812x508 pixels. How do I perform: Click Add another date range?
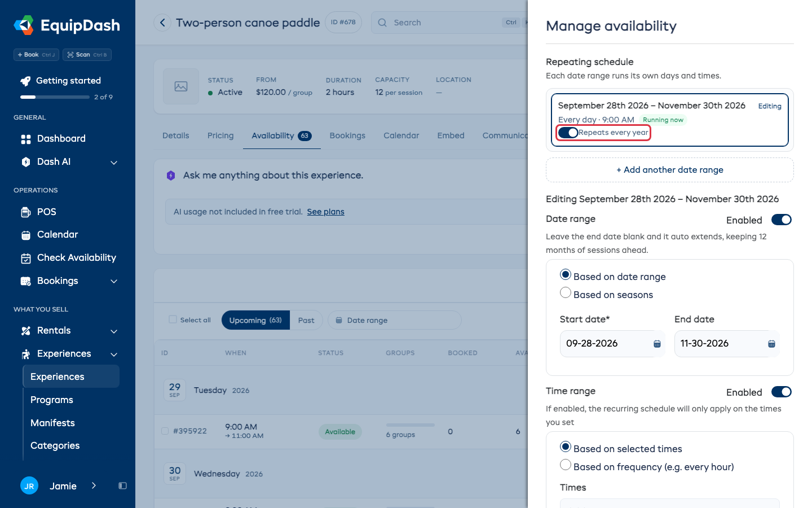click(x=670, y=170)
